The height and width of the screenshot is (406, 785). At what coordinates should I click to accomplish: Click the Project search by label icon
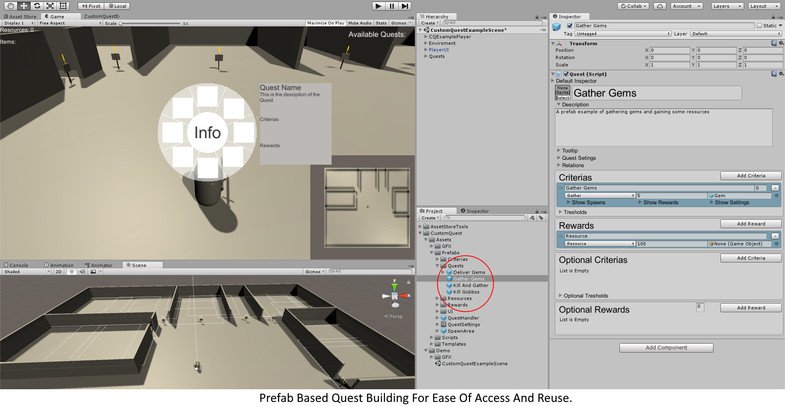[x=541, y=218]
